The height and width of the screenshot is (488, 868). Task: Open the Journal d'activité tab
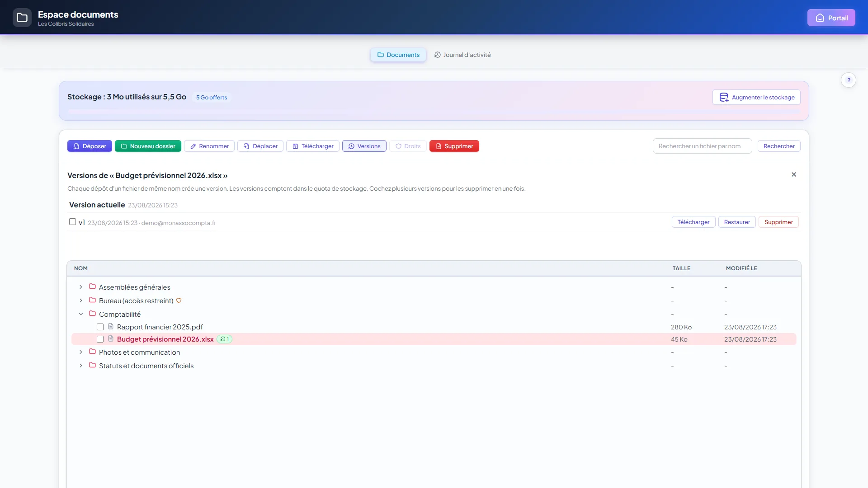tap(462, 55)
